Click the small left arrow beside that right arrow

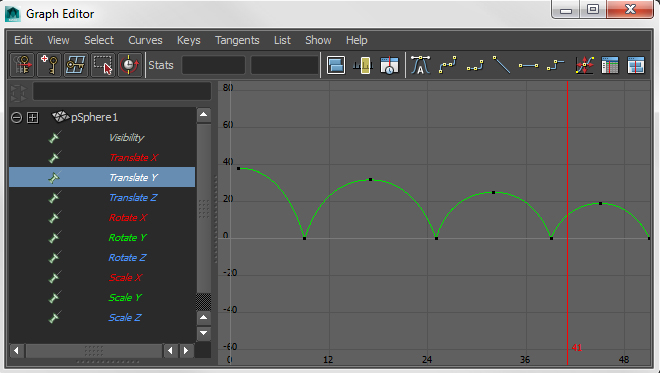pyautogui.click(x=170, y=350)
